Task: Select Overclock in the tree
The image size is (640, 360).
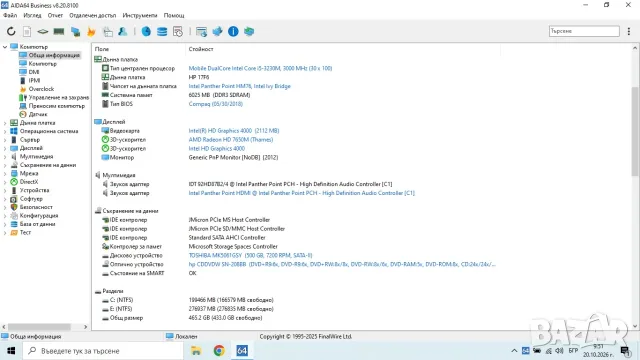Action: [41, 89]
